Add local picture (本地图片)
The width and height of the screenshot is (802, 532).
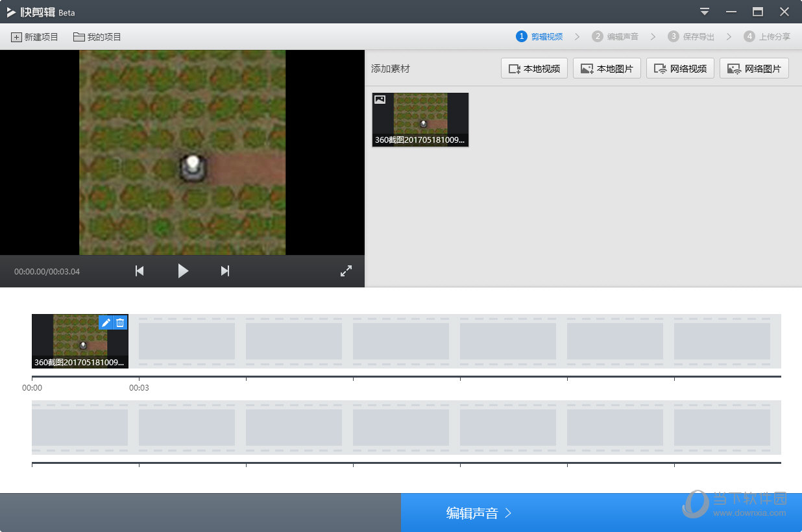click(x=607, y=68)
